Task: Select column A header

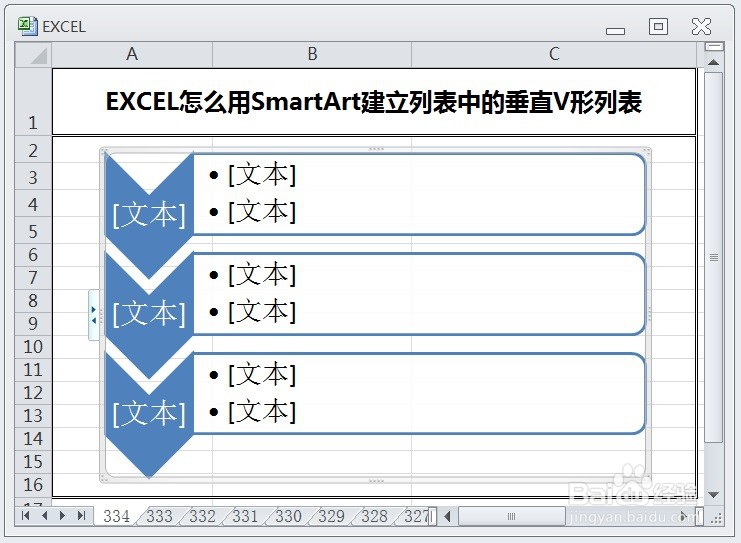Action: pyautogui.click(x=132, y=55)
